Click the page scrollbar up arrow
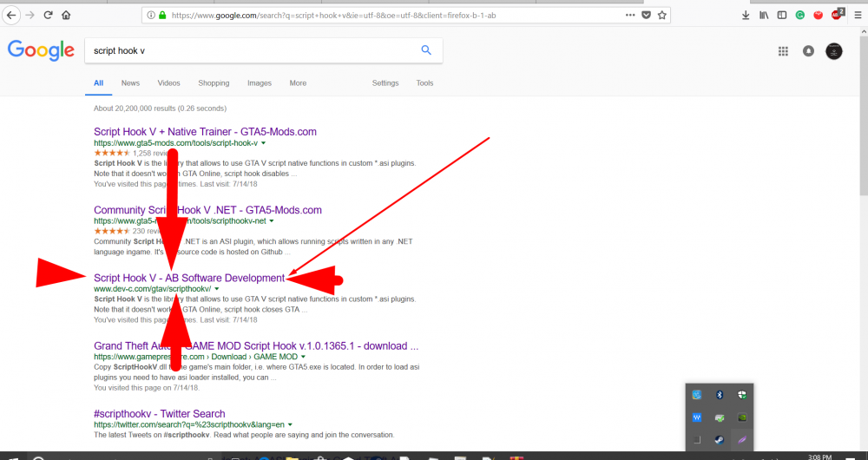The width and height of the screenshot is (868, 460). tap(863, 33)
